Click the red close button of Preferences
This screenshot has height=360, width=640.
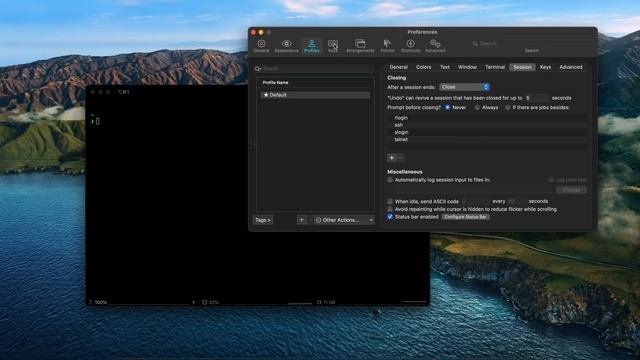coord(253,32)
